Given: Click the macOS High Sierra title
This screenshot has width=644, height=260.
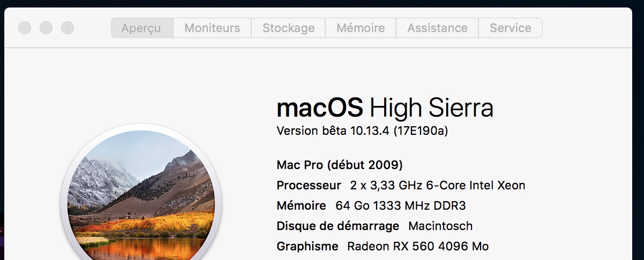Looking at the screenshot, I should point(384,108).
